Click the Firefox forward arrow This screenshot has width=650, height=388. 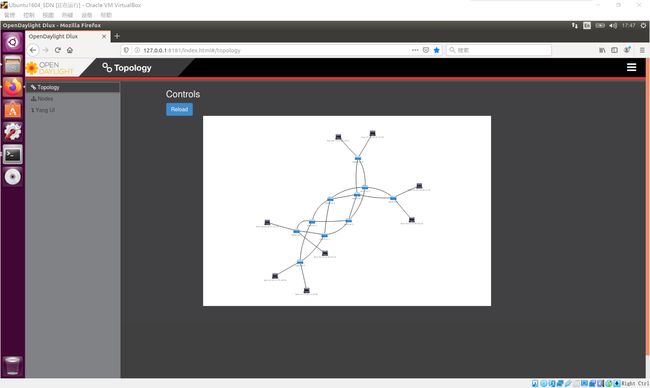[x=46, y=50]
